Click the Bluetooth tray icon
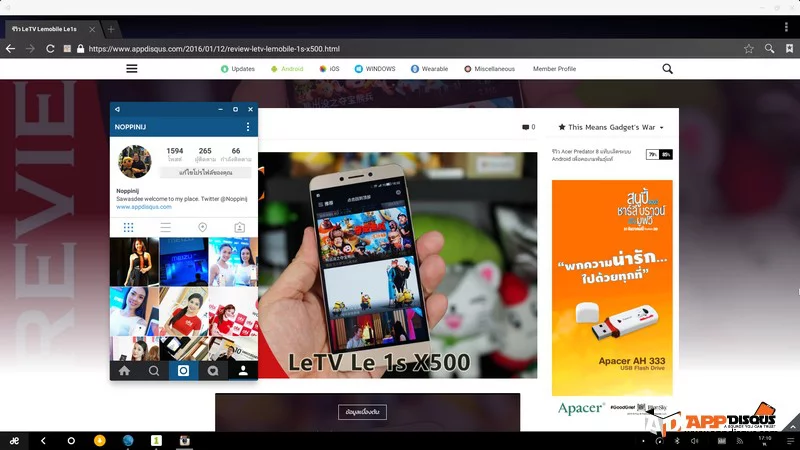The image size is (800, 450). 678,441
